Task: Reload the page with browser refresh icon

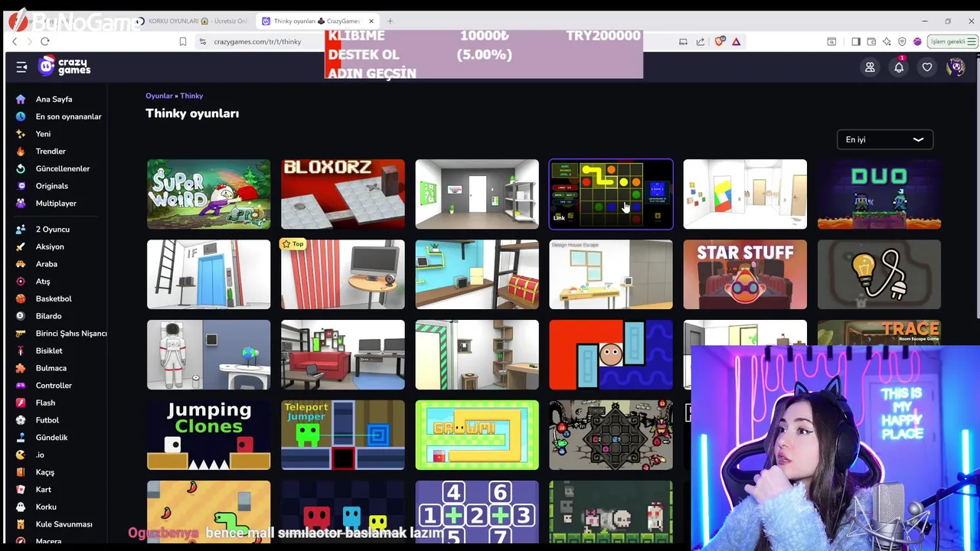Action: tap(45, 41)
